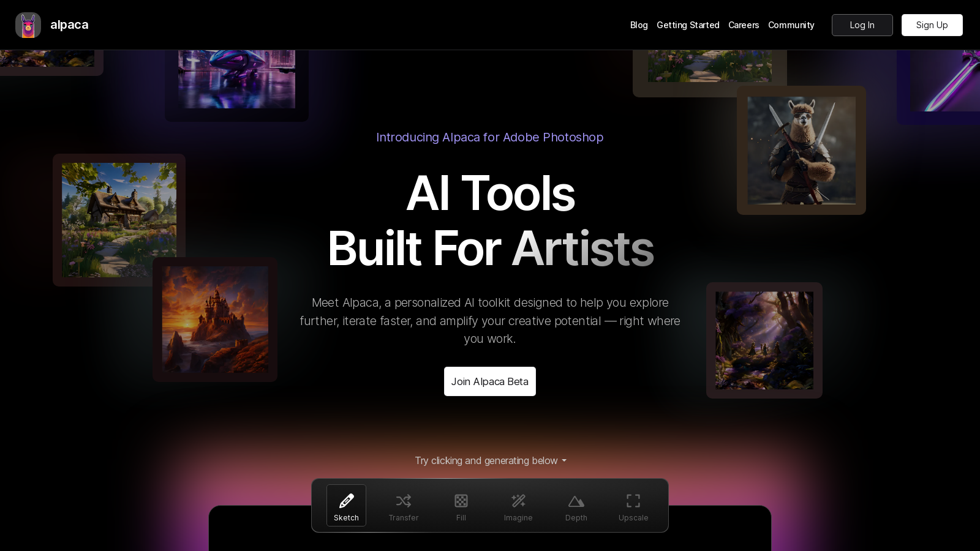Choose the Fill checkerboard tool
The height and width of the screenshot is (551, 980).
[461, 506]
